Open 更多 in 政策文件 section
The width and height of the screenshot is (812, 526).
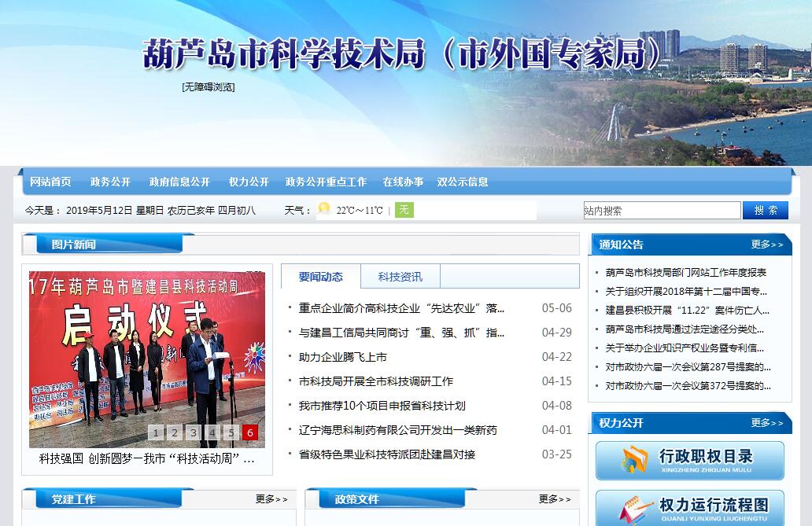click(x=555, y=499)
